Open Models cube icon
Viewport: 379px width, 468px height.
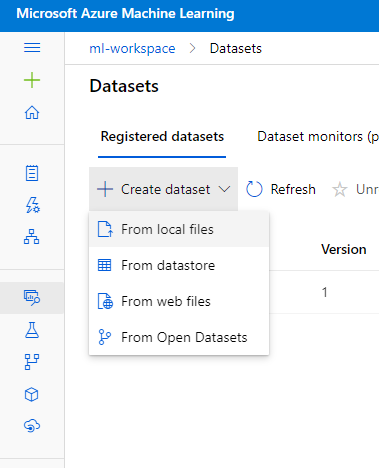(32, 395)
